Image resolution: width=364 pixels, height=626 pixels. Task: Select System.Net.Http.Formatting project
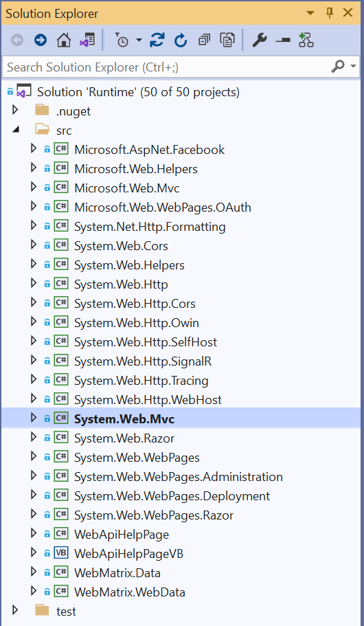click(150, 226)
